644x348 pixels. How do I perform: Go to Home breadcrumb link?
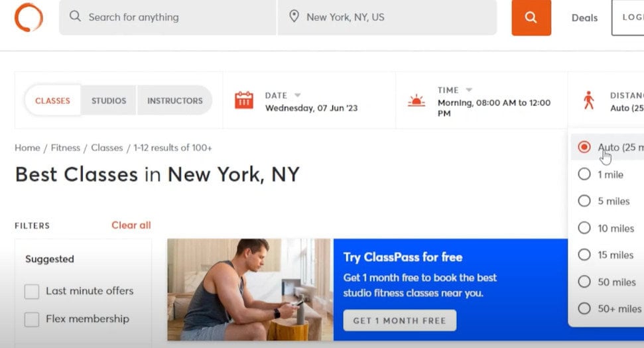pyautogui.click(x=27, y=148)
